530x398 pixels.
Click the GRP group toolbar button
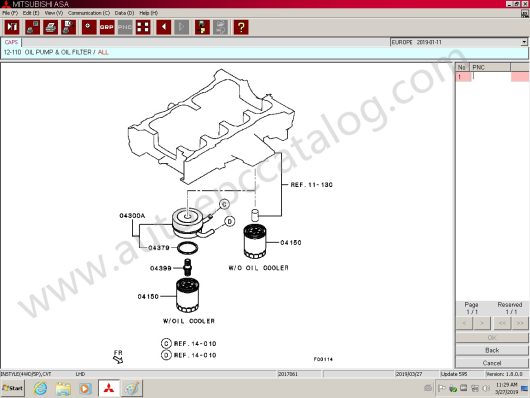(107, 27)
